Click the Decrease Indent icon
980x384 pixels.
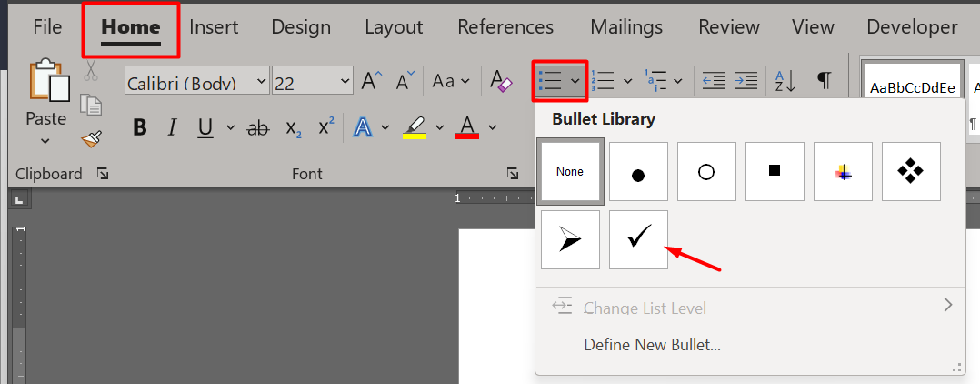713,81
